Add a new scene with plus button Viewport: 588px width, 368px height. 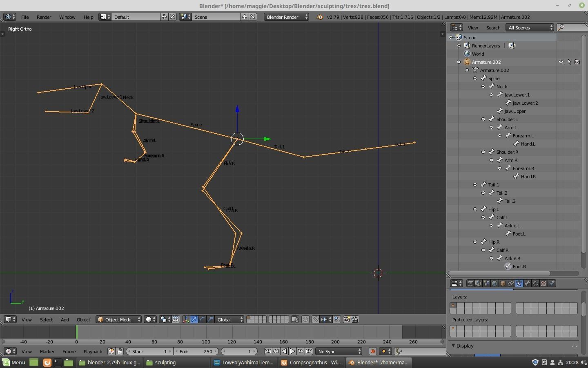(x=245, y=17)
